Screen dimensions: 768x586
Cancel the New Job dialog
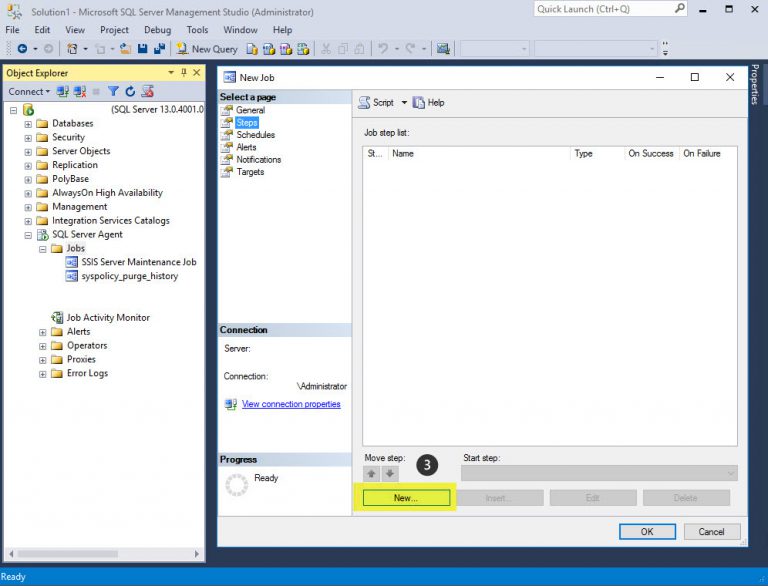click(712, 532)
